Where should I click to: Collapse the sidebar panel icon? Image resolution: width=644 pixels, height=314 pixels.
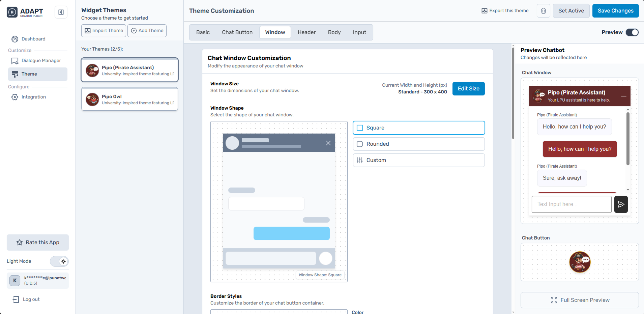coord(61,12)
